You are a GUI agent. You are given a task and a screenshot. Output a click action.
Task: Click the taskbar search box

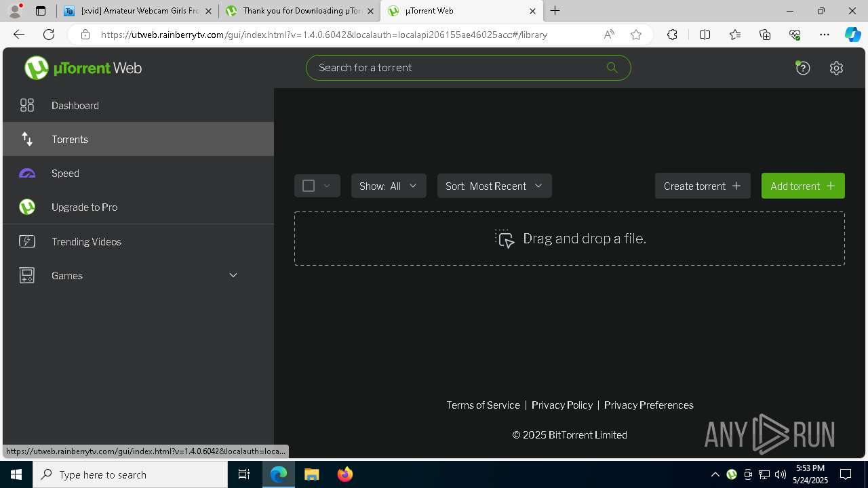130,474
